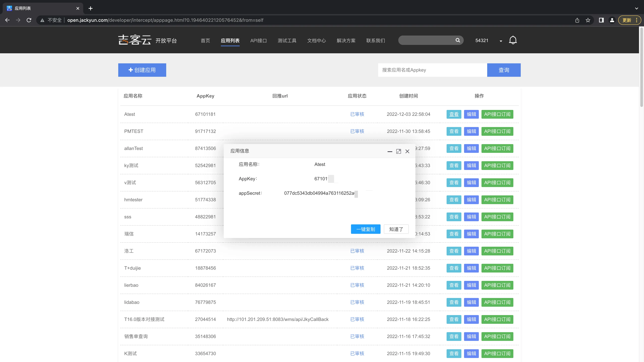Click 编辑 for the 销售单查询 row
The width and height of the screenshot is (644, 362).
click(471, 337)
